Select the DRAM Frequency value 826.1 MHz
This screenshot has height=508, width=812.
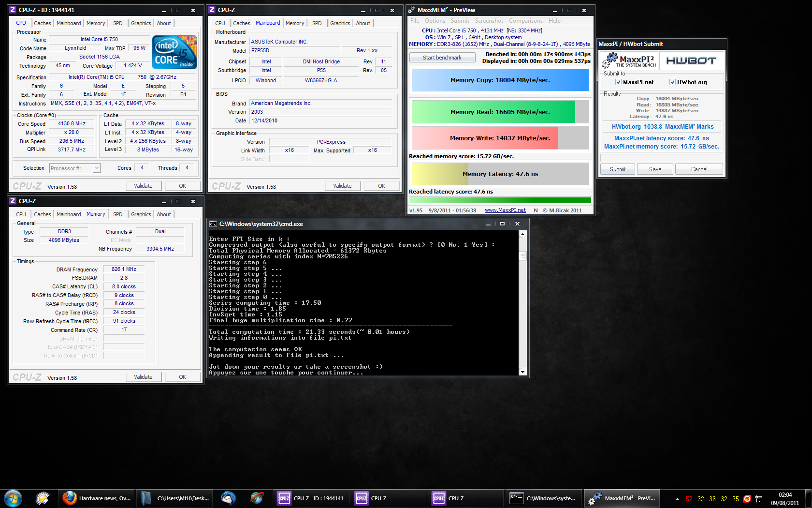point(124,269)
